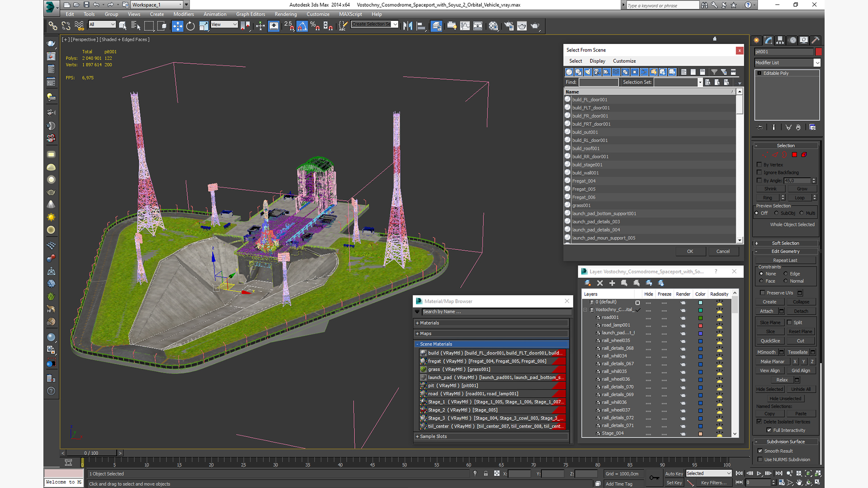Switch to the Hierarchy command panel
868x488 pixels.
tap(780, 40)
